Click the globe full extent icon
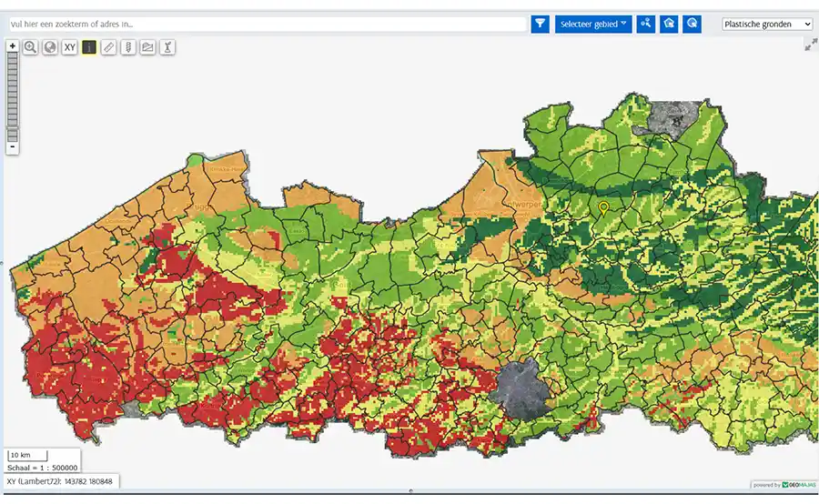 tap(50, 47)
